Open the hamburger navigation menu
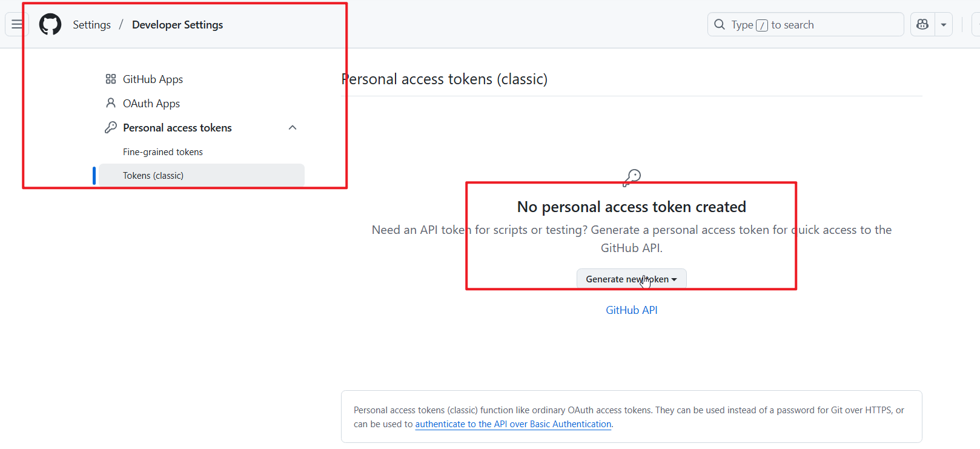This screenshot has width=980, height=449. [x=17, y=24]
